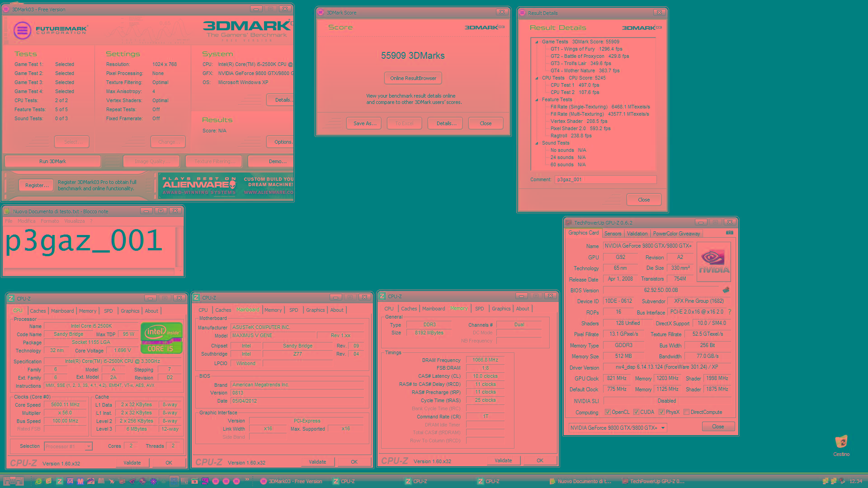
Task: Click the Online ResultBrowser button
Action: click(x=413, y=78)
